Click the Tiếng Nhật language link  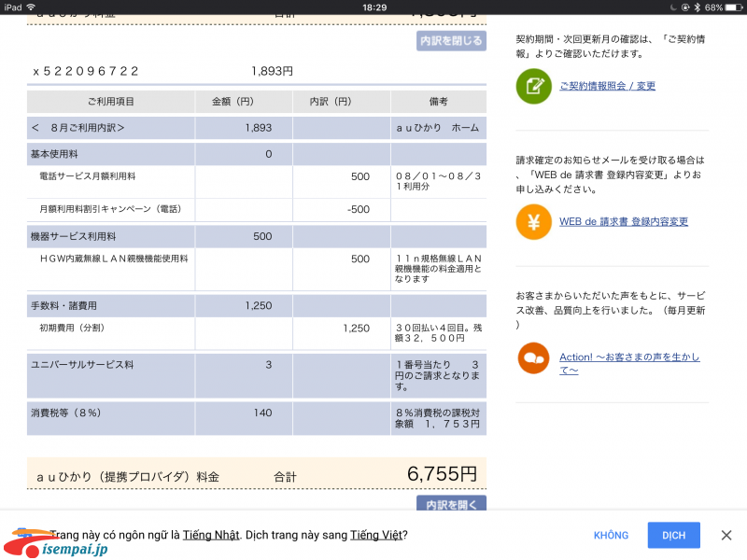coord(211,535)
